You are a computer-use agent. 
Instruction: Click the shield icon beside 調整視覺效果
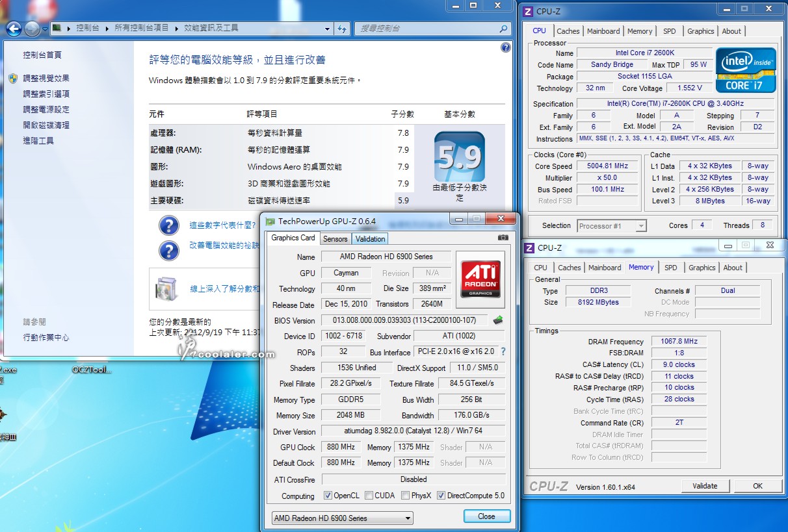point(13,78)
